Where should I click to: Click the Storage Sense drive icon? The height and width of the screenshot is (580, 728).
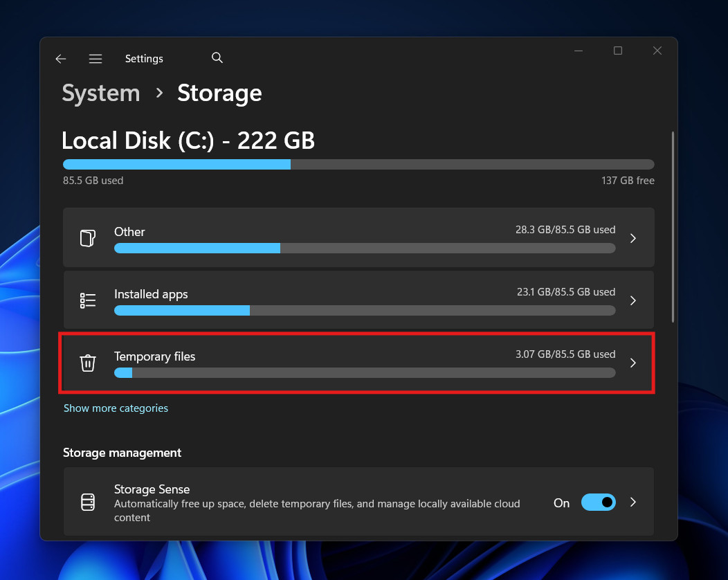[x=88, y=502]
